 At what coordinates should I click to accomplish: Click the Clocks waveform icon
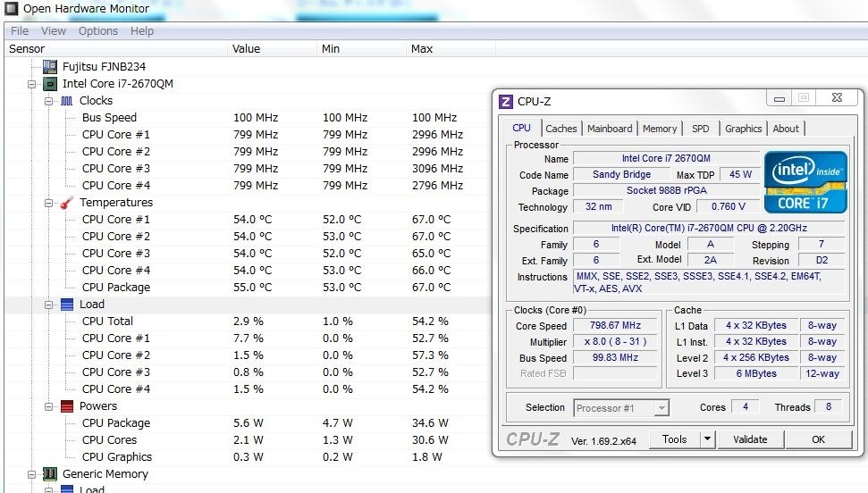(x=66, y=101)
